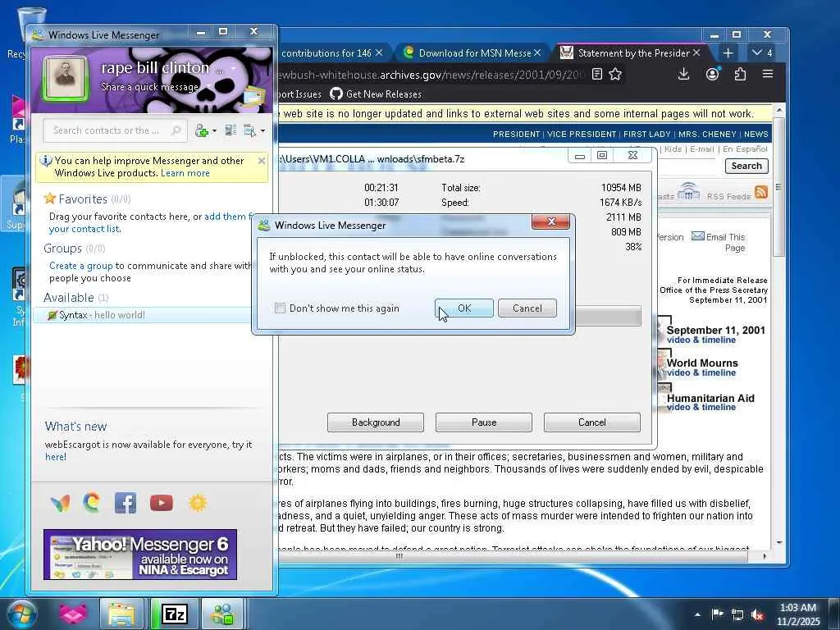The width and height of the screenshot is (840, 630).
Task: Open the browser hamburger menu
Action: [768, 74]
